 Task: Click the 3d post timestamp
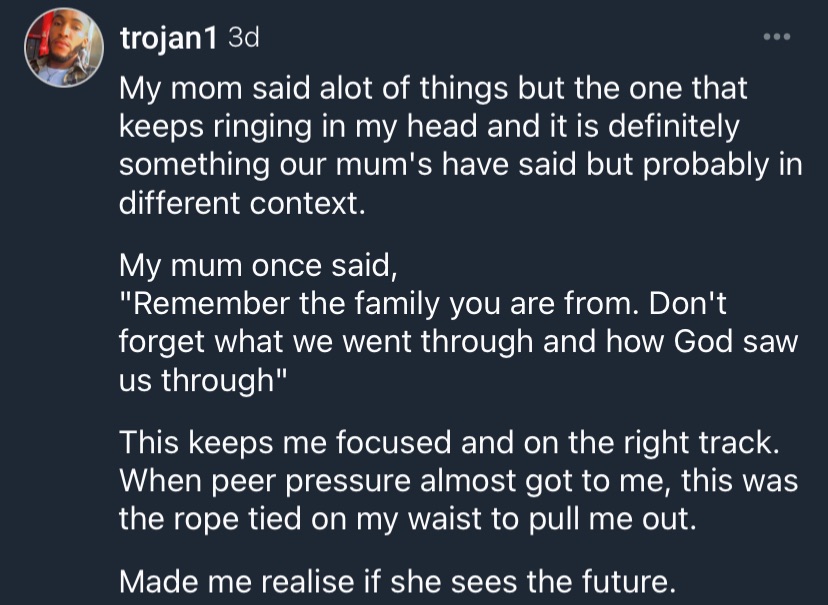(243, 37)
